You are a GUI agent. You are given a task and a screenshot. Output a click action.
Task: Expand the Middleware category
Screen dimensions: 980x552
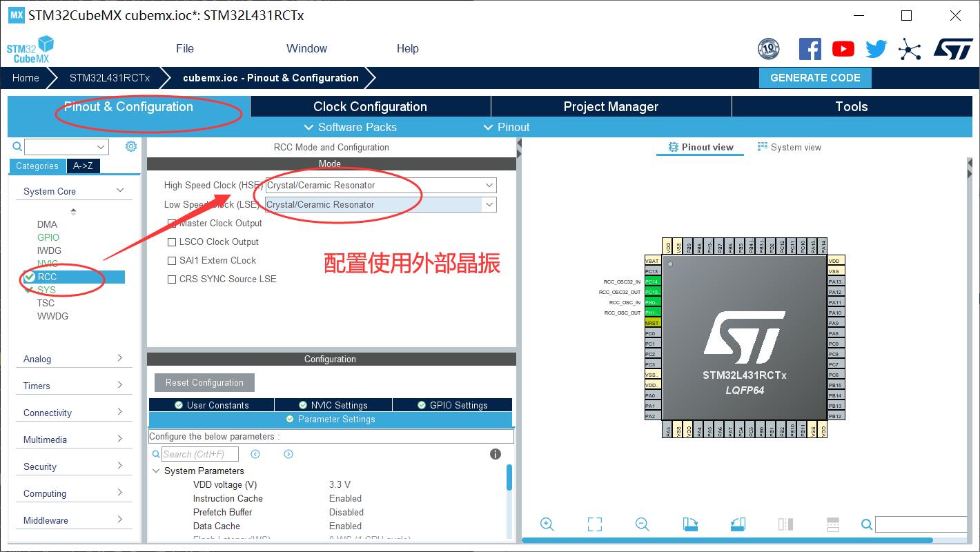[120, 520]
